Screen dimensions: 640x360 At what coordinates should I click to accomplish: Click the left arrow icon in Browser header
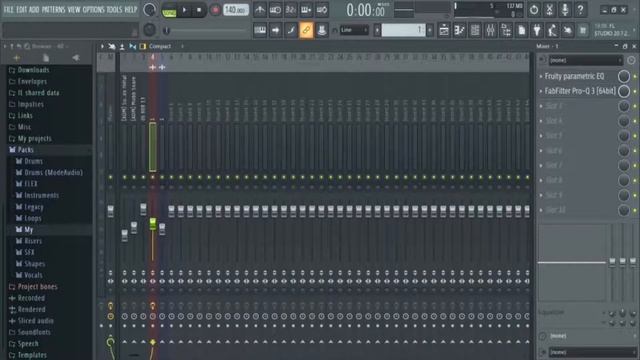[76, 58]
